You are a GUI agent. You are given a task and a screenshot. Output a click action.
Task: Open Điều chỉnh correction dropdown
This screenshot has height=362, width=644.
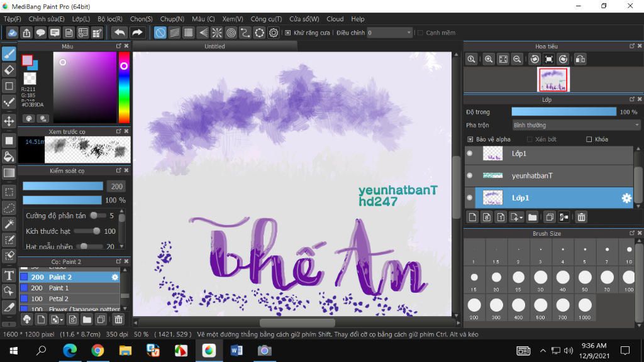click(389, 33)
